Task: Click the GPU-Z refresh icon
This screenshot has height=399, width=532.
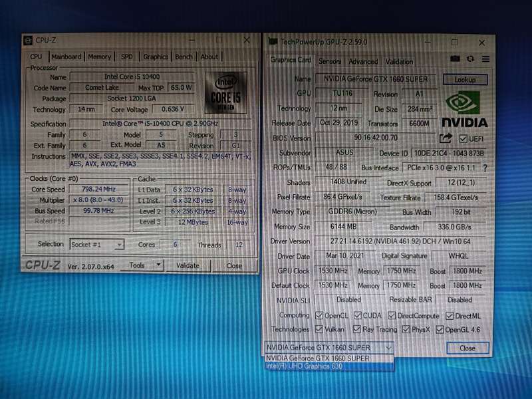Action: pyautogui.click(x=470, y=59)
